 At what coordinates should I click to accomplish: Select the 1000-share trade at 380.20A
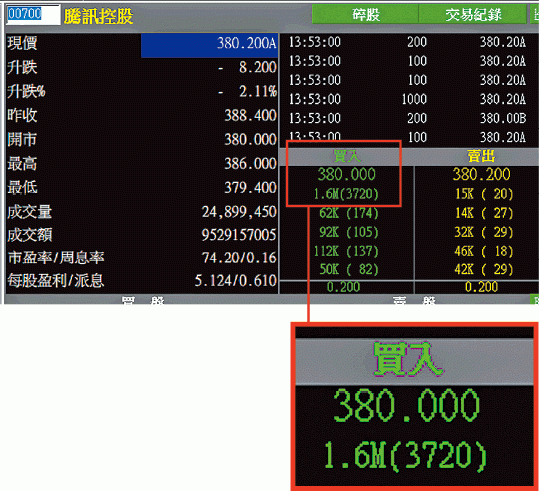coord(407,99)
